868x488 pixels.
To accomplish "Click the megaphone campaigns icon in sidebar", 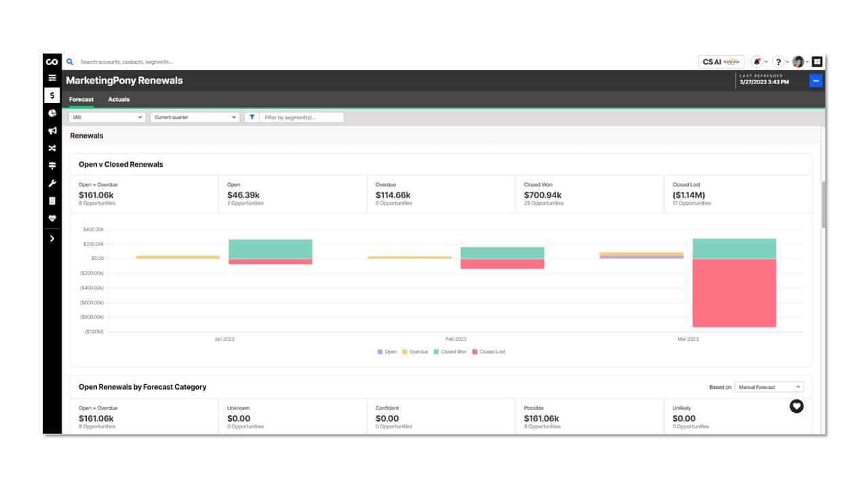I will tap(52, 129).
